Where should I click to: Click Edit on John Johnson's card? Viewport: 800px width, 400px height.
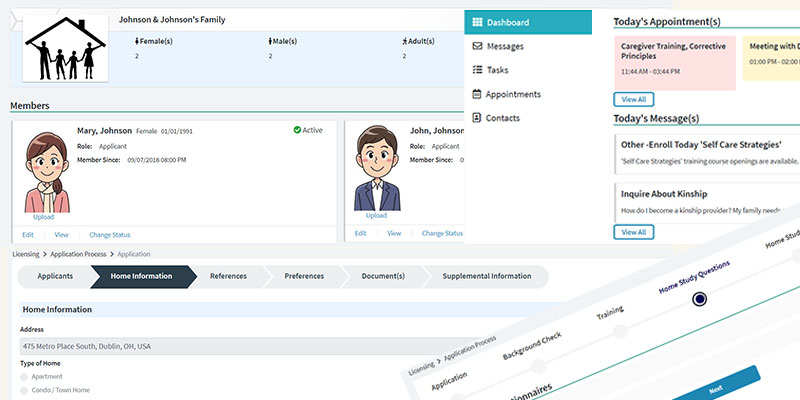click(x=361, y=233)
